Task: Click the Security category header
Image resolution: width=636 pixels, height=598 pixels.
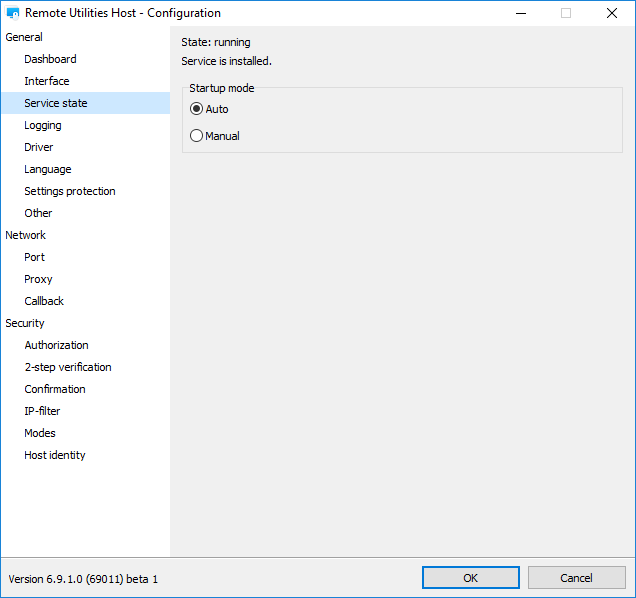Action: 25,323
